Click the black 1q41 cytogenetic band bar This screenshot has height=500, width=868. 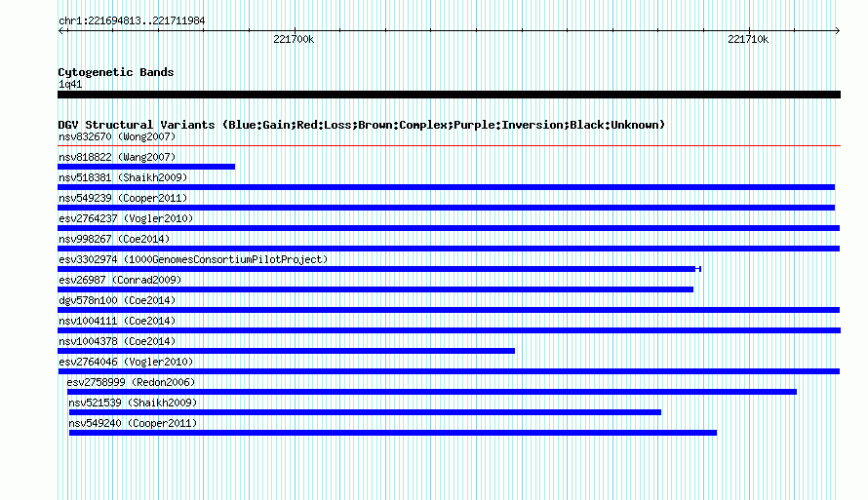pyautogui.click(x=449, y=95)
